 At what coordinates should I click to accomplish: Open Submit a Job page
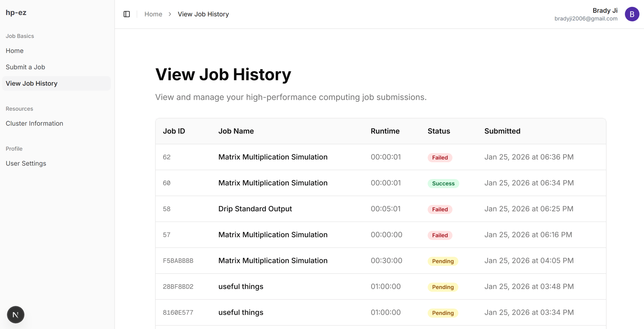coord(25,67)
